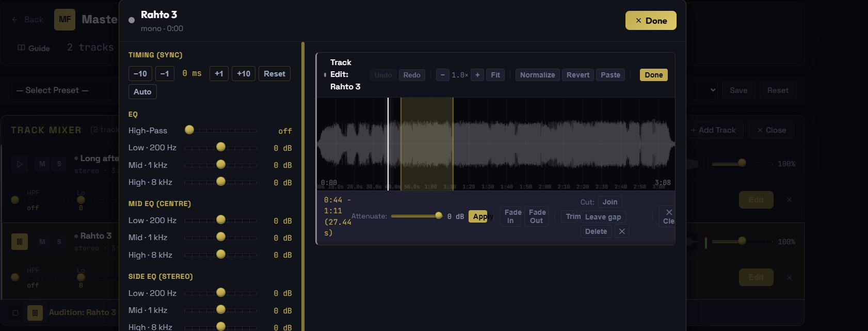Click Redo in the Track Edit toolbar

tap(412, 75)
